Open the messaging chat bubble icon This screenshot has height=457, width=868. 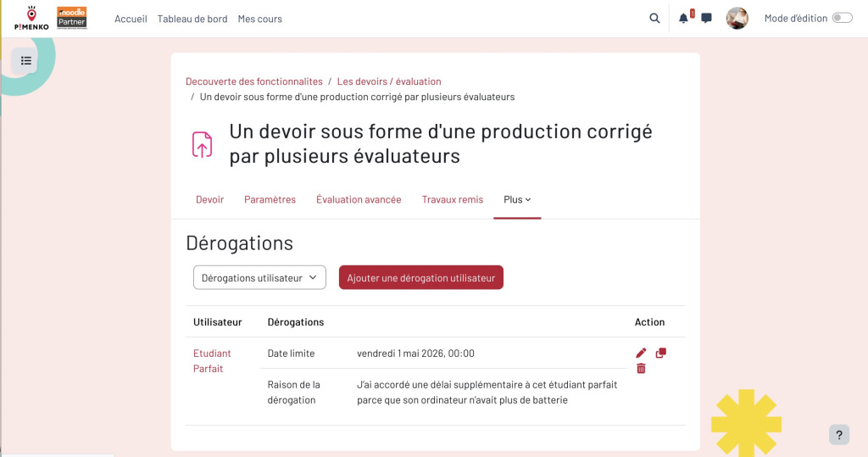coord(706,19)
